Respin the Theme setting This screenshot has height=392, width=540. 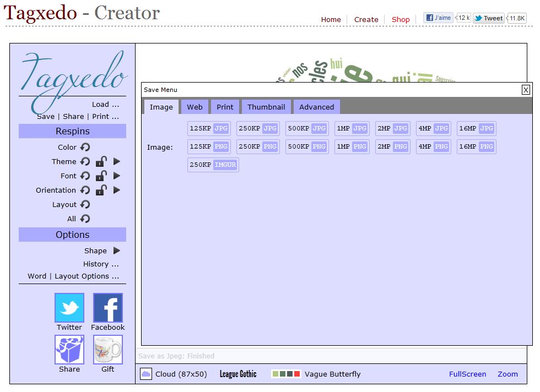[x=85, y=161]
